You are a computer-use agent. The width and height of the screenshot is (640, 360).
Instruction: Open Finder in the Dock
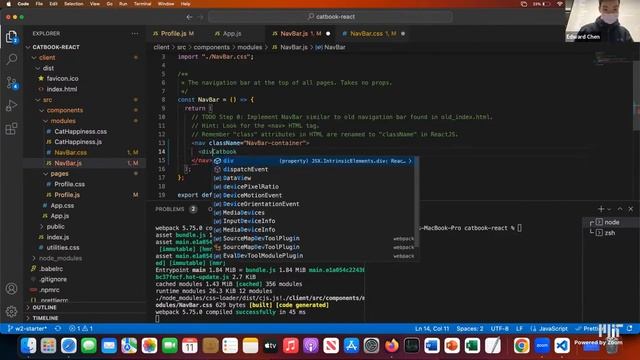click(x=28, y=346)
